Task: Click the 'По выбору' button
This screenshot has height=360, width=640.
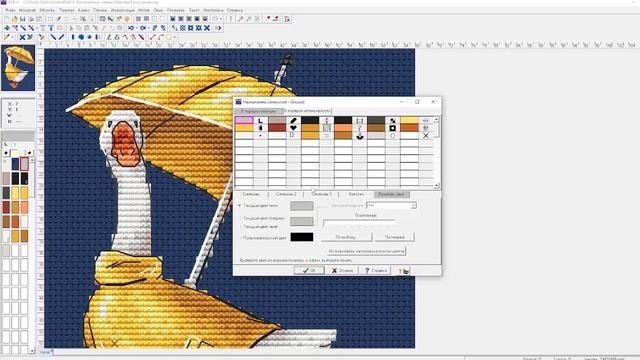Action: click(347, 237)
